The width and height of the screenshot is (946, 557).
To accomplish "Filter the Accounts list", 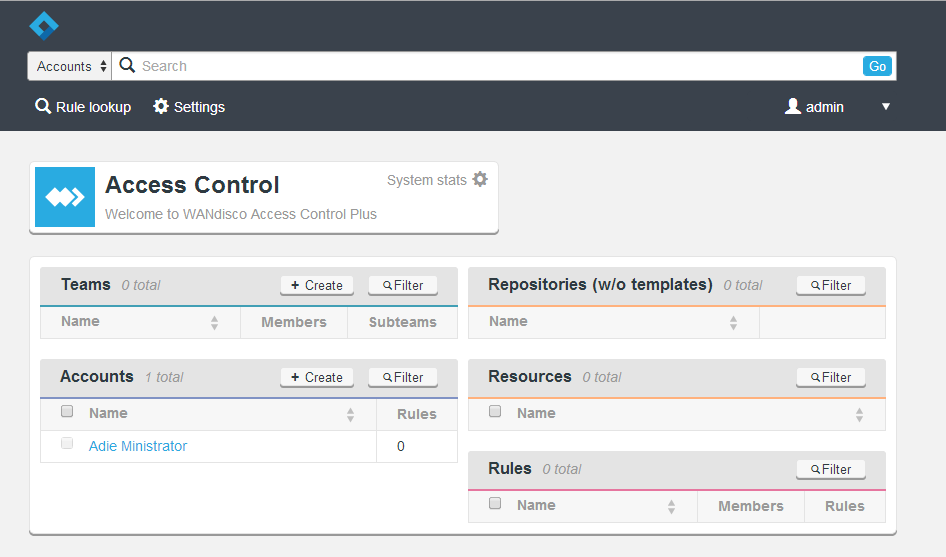I will (403, 377).
